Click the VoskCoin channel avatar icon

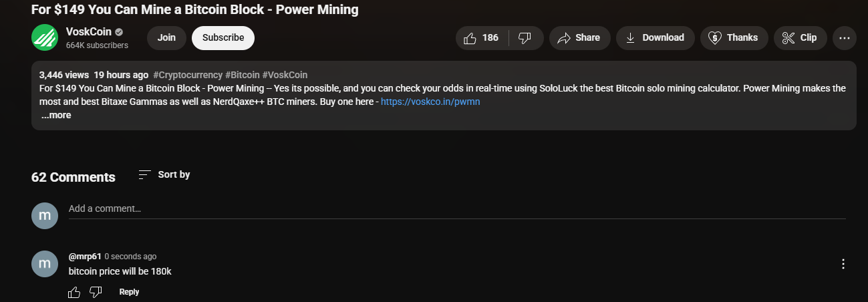pos(45,37)
